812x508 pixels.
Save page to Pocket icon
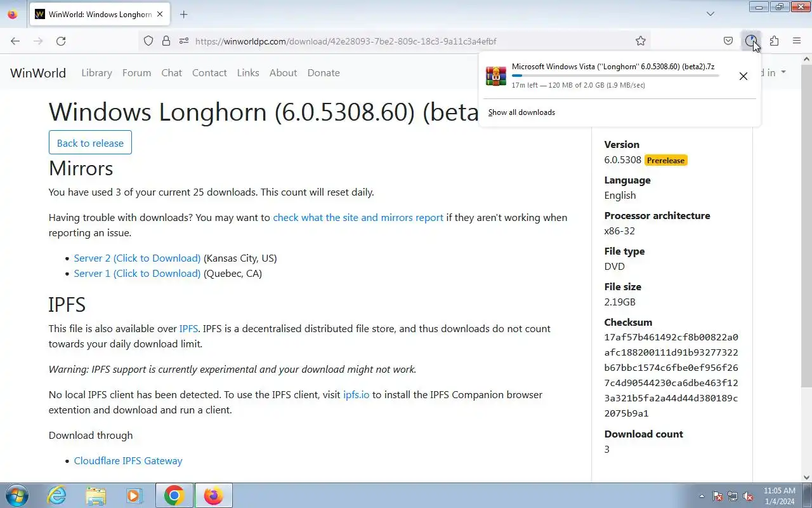tap(728, 41)
